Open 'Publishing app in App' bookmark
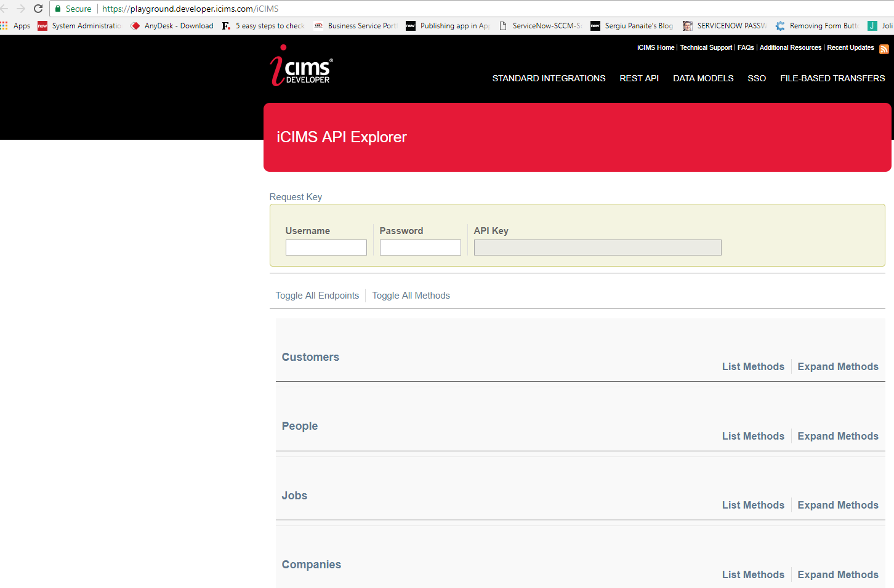 (448, 26)
